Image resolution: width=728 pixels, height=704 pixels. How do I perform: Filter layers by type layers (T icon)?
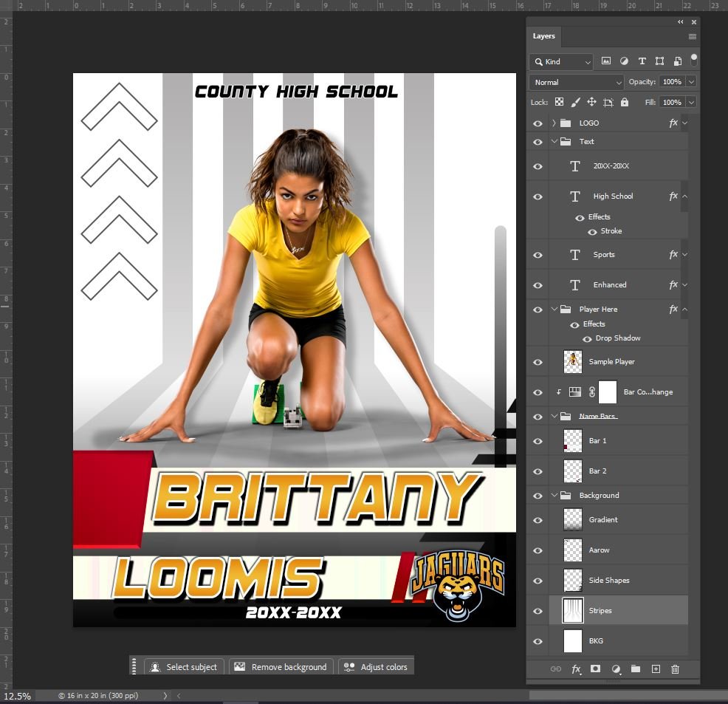click(642, 61)
